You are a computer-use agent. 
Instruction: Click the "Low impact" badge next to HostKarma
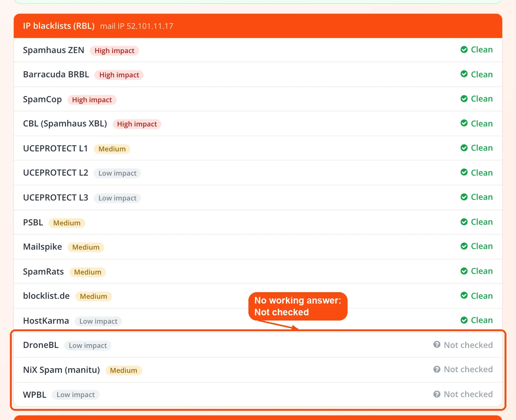98,321
